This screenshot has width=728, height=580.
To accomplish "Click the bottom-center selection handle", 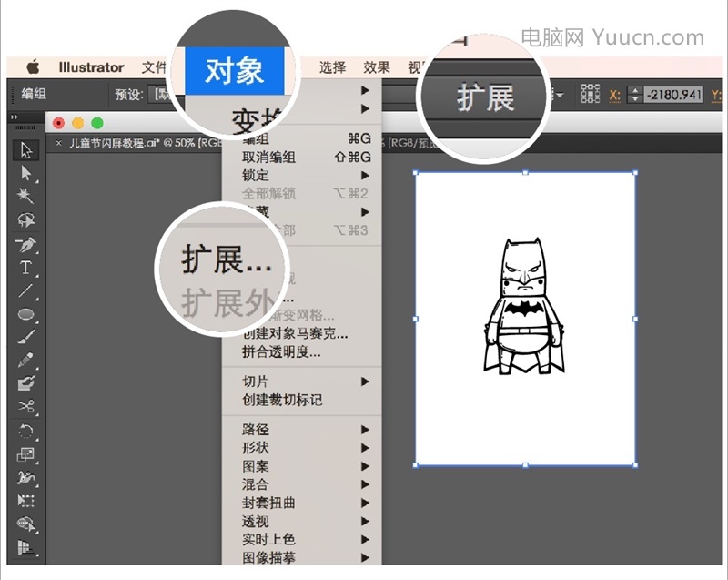I will [x=525, y=465].
